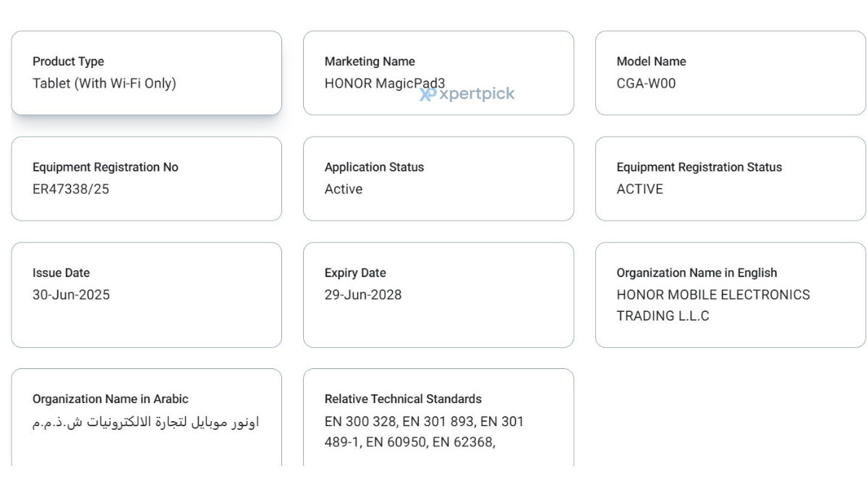Click the Xpertpick watermark logo

point(467,94)
